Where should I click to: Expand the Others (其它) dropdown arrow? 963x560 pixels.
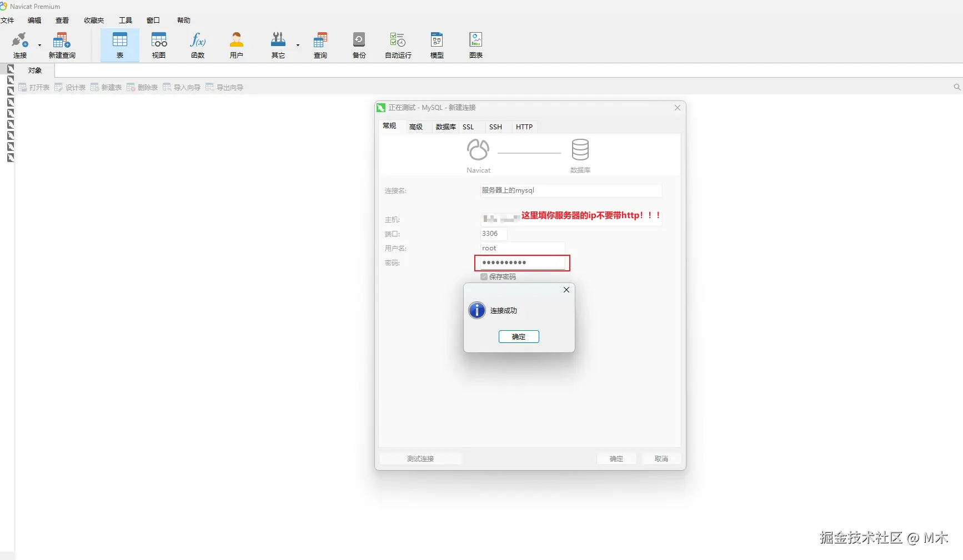(x=298, y=46)
